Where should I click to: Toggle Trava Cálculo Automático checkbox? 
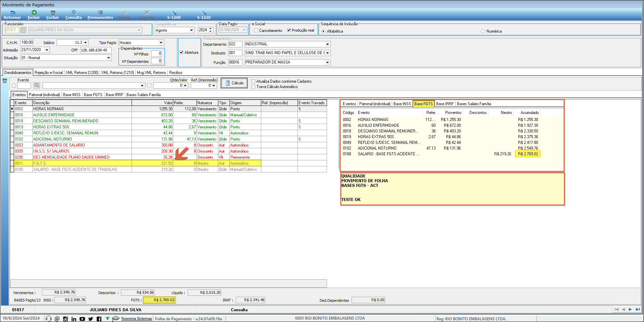click(254, 87)
